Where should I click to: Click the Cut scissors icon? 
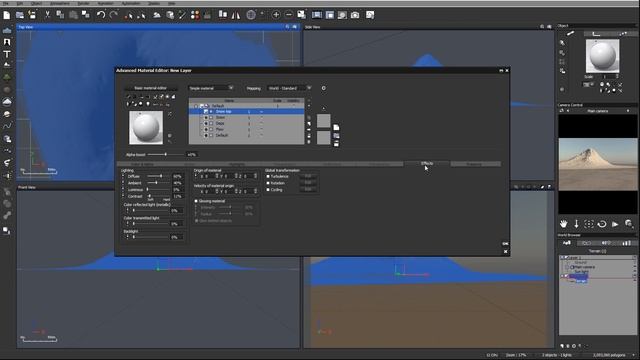[x=47, y=15]
